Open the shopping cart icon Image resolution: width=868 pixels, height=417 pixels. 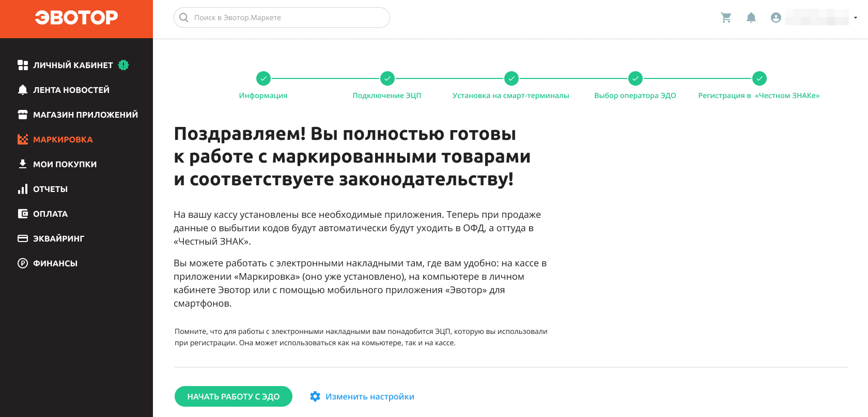tap(726, 18)
